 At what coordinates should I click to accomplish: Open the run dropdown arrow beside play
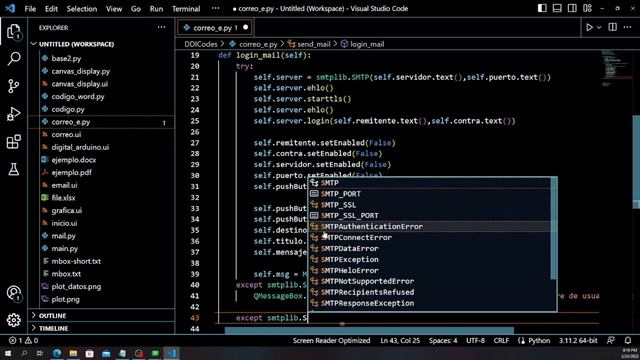point(599,27)
